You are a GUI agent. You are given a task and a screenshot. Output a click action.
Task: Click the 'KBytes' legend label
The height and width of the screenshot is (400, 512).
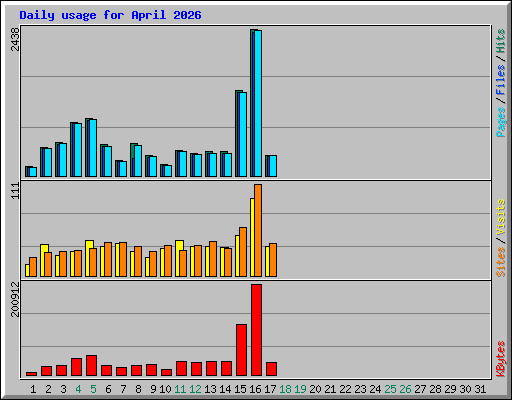(501, 359)
